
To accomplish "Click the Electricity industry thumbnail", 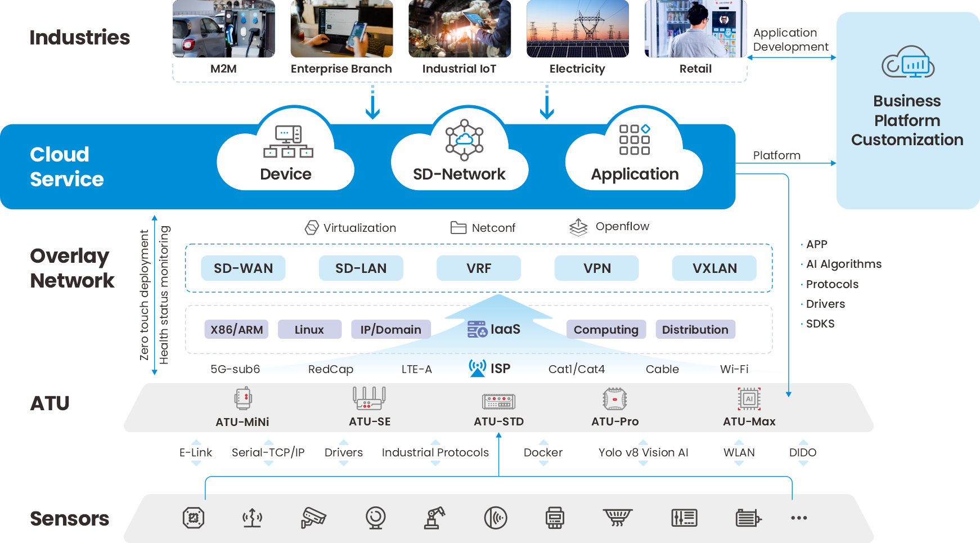I will tap(577, 29).
